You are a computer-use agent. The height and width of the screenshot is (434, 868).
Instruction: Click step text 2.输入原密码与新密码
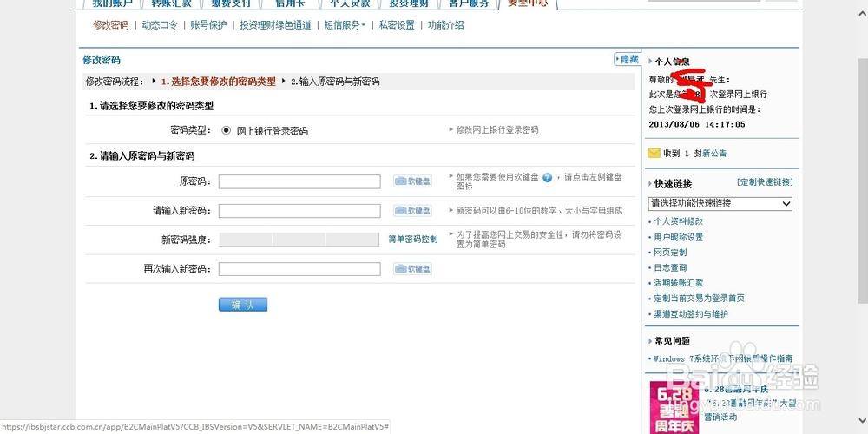coord(335,82)
